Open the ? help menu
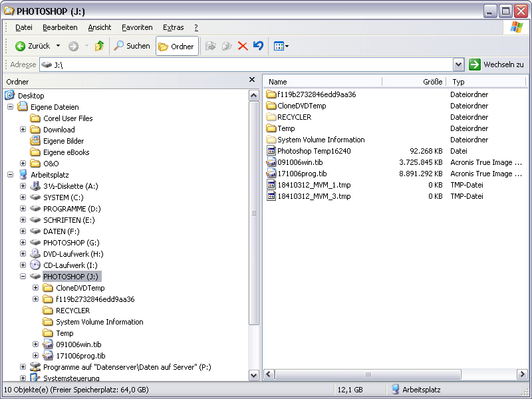Screen dimensions: 532x399 pyautogui.click(x=196, y=27)
